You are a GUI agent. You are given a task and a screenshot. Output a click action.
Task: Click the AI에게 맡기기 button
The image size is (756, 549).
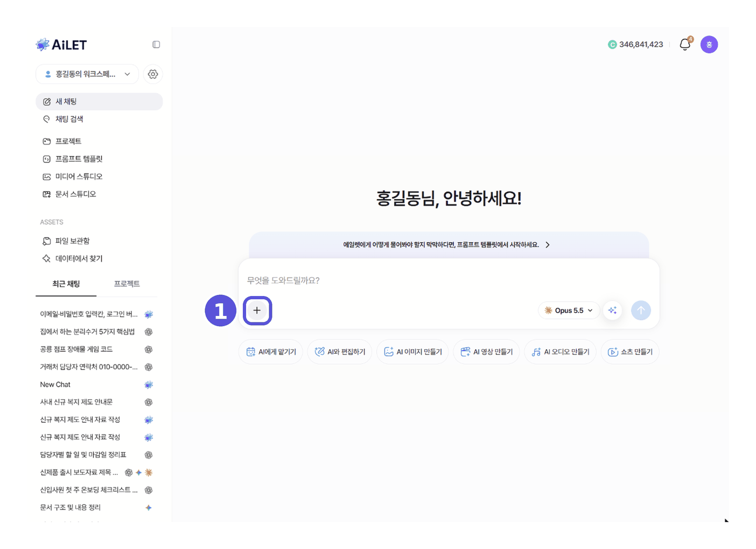coord(271,352)
